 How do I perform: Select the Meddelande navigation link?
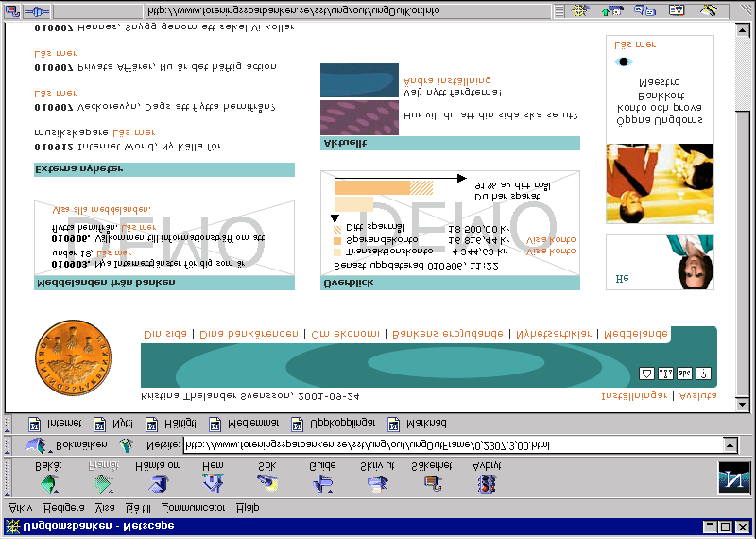coord(635,334)
